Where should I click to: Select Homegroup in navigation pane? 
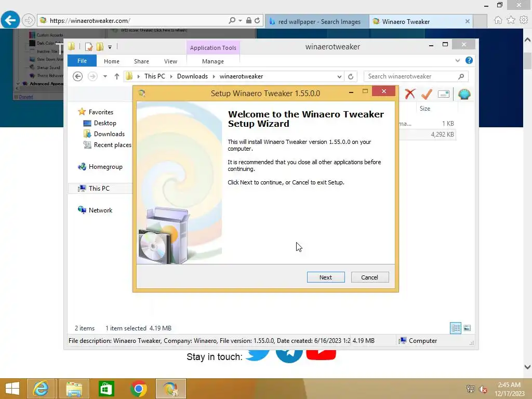click(x=105, y=167)
